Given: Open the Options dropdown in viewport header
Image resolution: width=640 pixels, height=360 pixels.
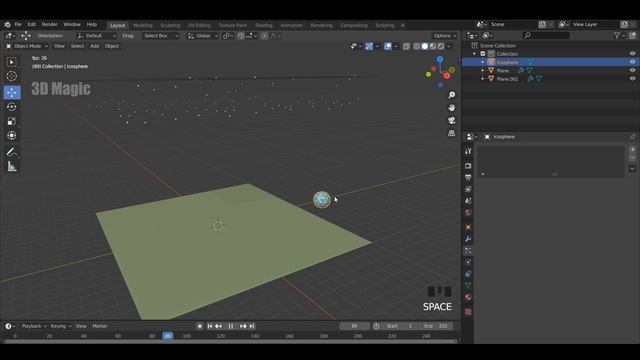Looking at the screenshot, I should tap(444, 36).
